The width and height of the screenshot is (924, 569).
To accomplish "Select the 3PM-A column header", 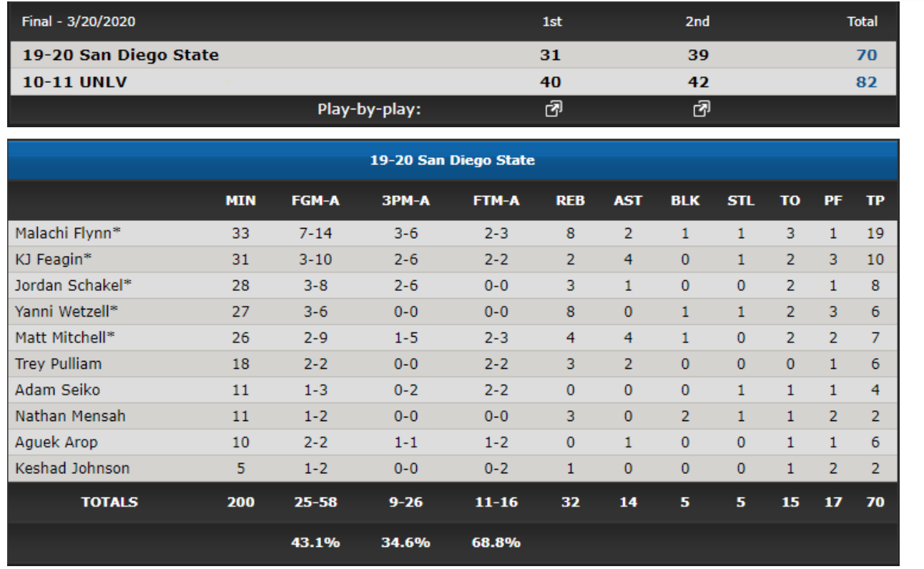I will click(x=406, y=201).
